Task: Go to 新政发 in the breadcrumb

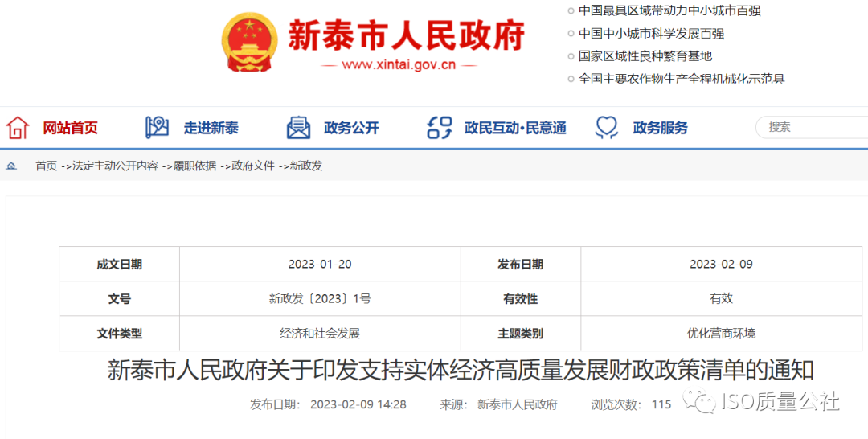Action: click(306, 166)
